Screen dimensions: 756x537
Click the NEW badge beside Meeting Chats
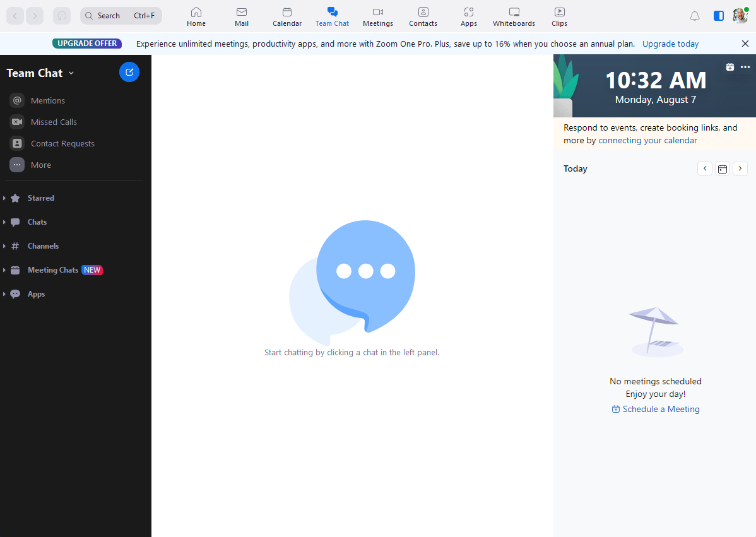click(x=92, y=270)
